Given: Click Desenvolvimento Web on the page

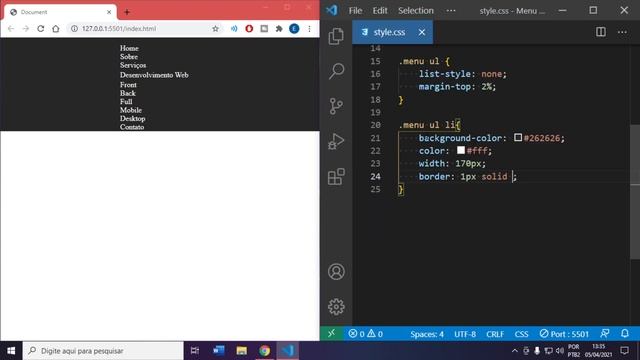Looking at the screenshot, I should click(x=154, y=75).
